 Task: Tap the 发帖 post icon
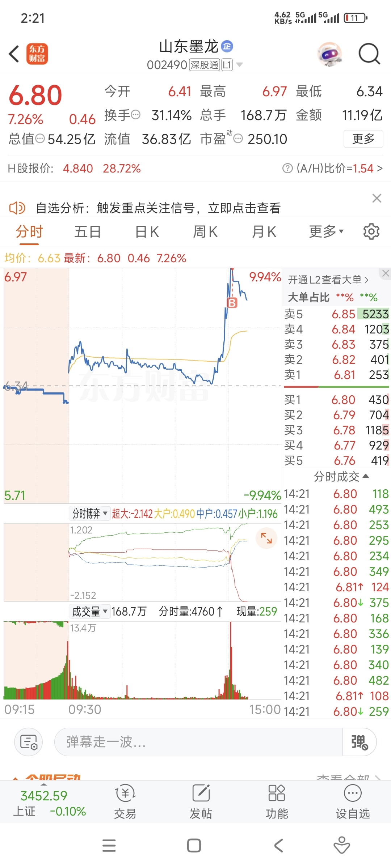pyautogui.click(x=201, y=801)
